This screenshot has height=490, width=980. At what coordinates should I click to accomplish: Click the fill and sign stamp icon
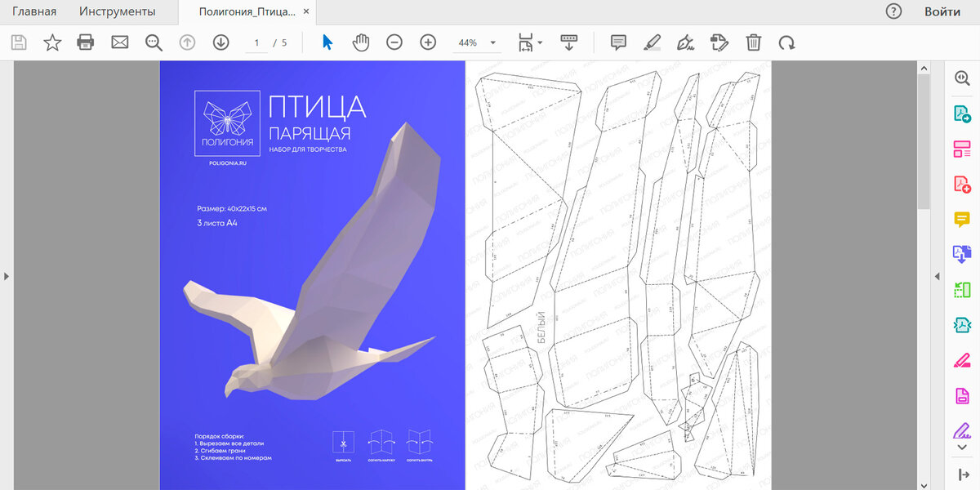click(x=719, y=42)
